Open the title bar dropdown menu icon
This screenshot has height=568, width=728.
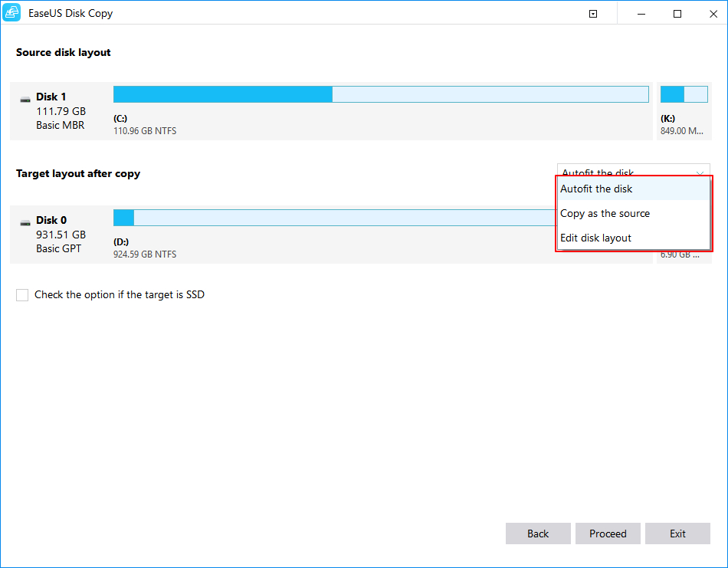(x=592, y=13)
